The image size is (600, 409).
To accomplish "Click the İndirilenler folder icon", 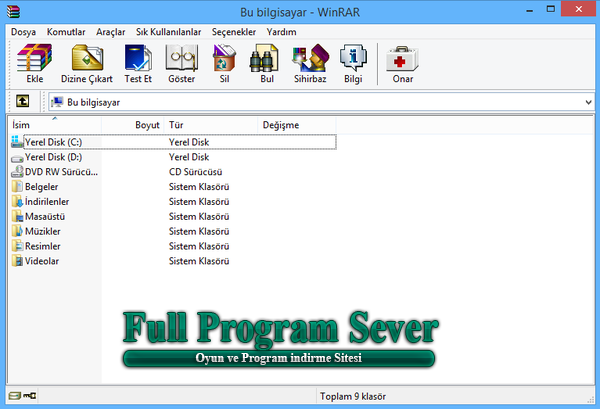I will [17, 201].
